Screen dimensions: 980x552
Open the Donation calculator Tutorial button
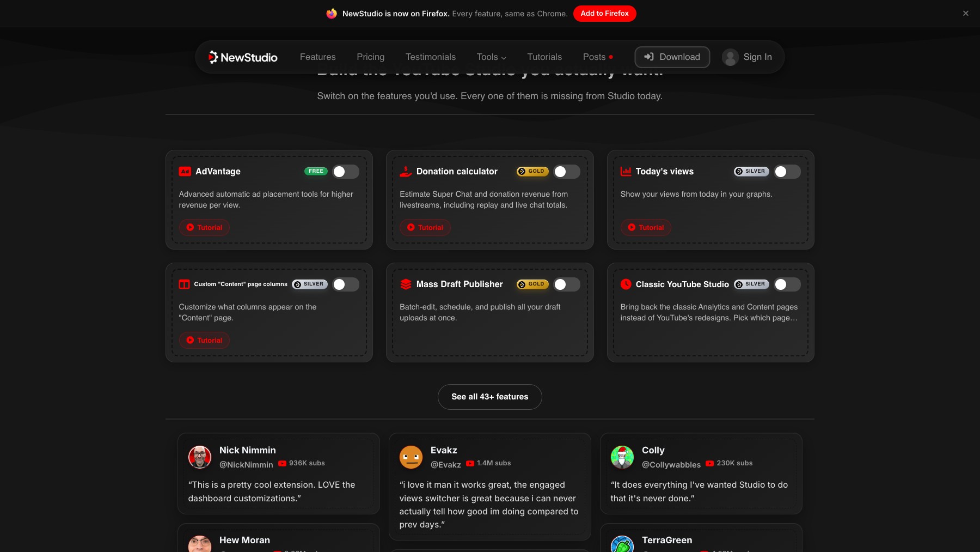point(425,227)
